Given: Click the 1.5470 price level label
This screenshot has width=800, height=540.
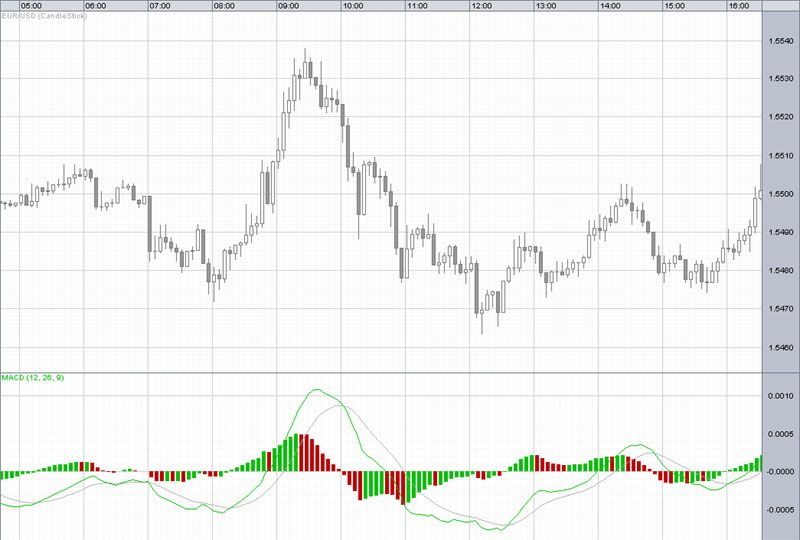Looking at the screenshot, I should pos(781,309).
